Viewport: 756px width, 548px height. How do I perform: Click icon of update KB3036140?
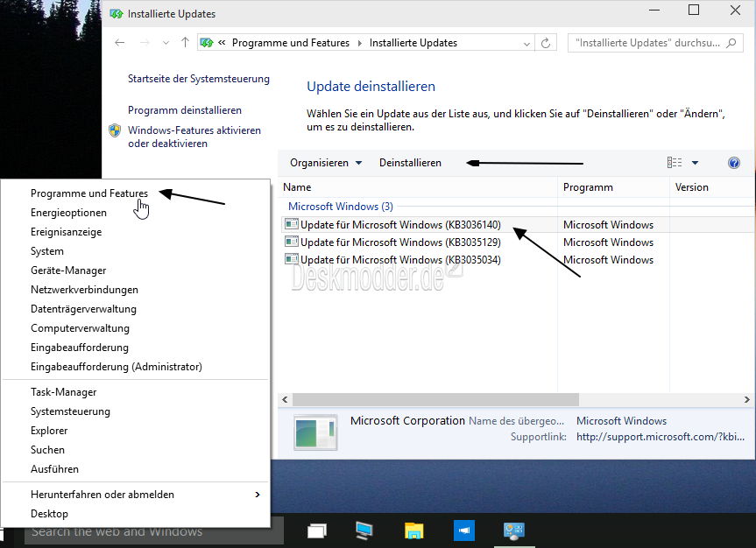tap(291, 223)
